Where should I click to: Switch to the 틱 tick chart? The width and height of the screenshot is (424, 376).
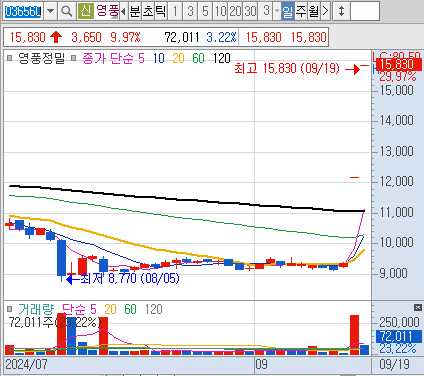(160, 12)
